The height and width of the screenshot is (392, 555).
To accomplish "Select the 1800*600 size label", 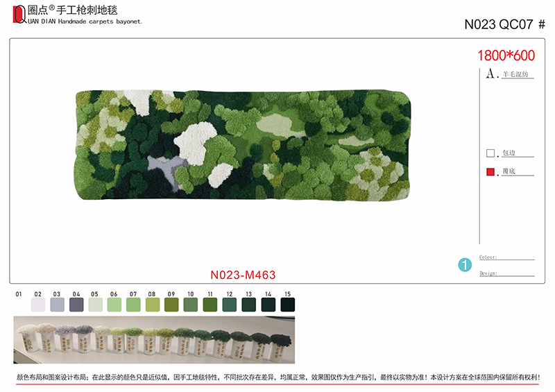I will click(506, 56).
